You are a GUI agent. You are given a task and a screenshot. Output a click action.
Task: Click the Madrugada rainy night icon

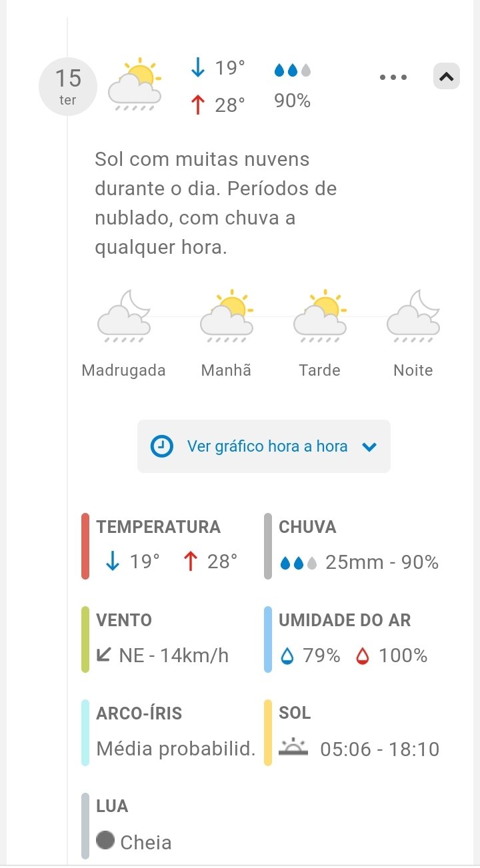pos(124,316)
